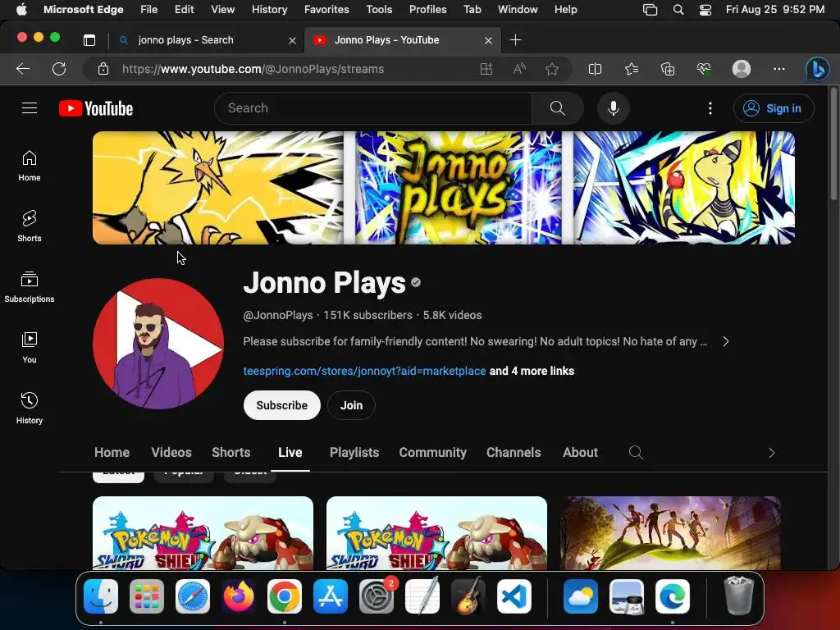The image size is (840, 630).
Task: Open macOS Control Center
Action: tap(705, 10)
